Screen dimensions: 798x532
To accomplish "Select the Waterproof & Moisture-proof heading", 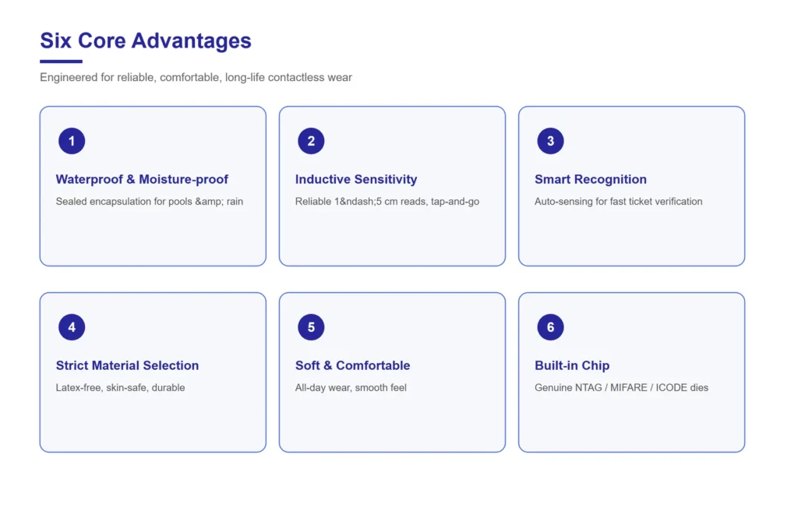I will (142, 179).
